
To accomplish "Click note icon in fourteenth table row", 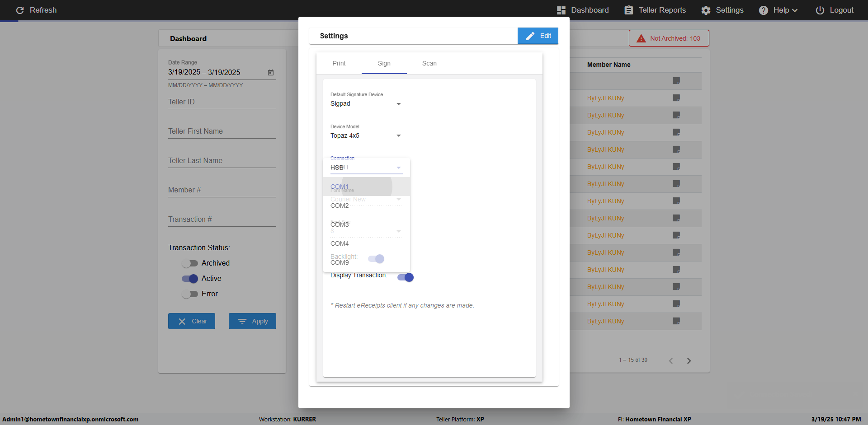I will pos(676,304).
